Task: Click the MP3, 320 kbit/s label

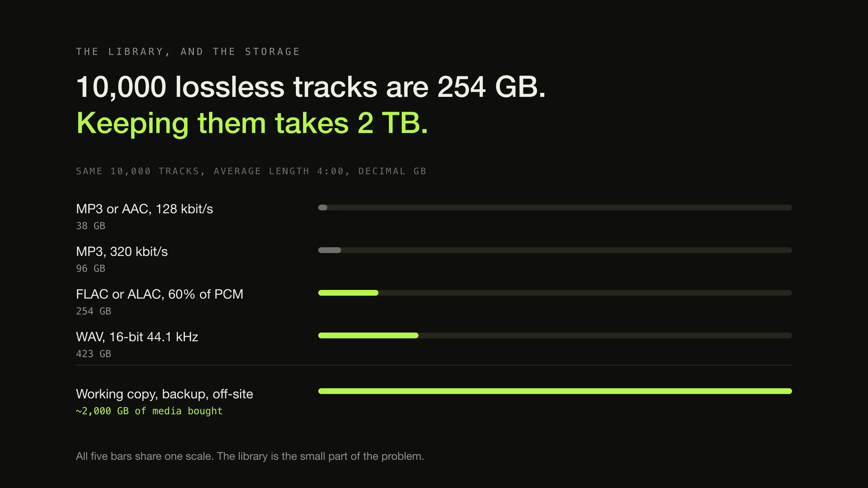Action: [122, 252]
